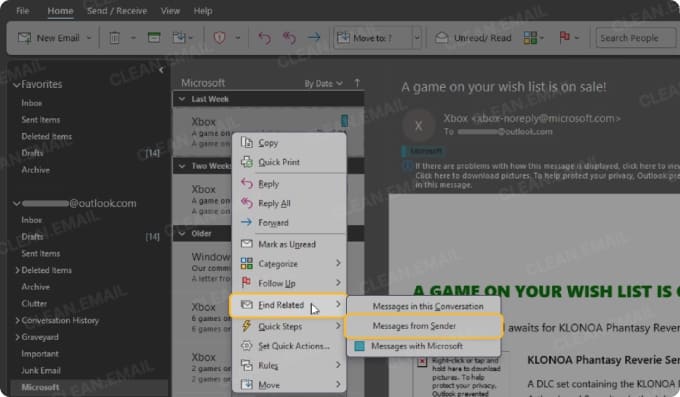Screen dimensions: 680x397
Task: Open the Clutter folder
Action: coord(34,304)
